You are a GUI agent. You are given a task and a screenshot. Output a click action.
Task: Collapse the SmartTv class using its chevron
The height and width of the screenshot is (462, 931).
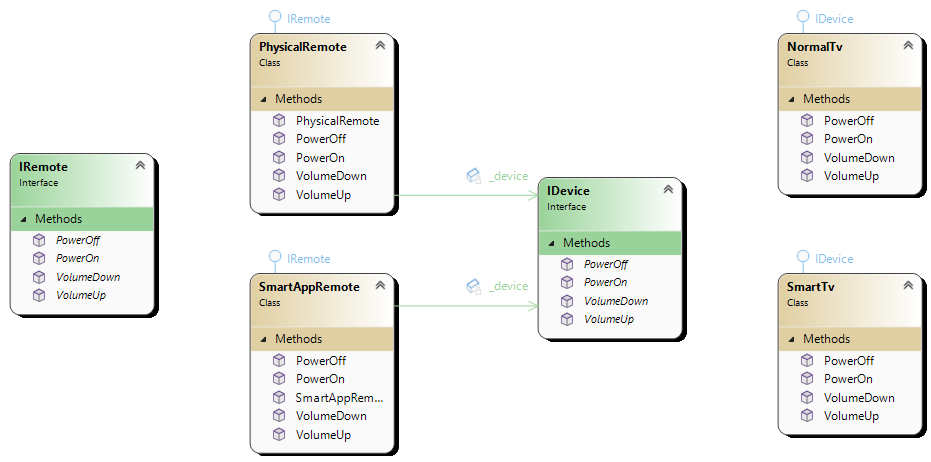coord(908,286)
